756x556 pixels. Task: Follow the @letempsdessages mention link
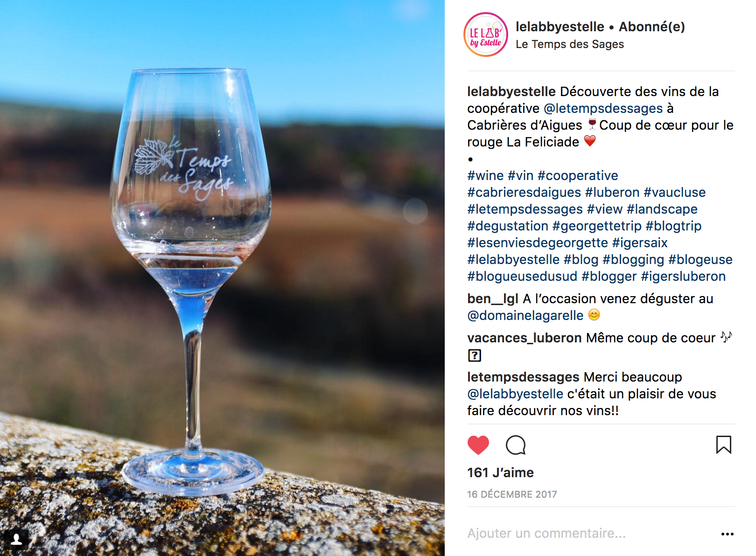pyautogui.click(x=603, y=108)
